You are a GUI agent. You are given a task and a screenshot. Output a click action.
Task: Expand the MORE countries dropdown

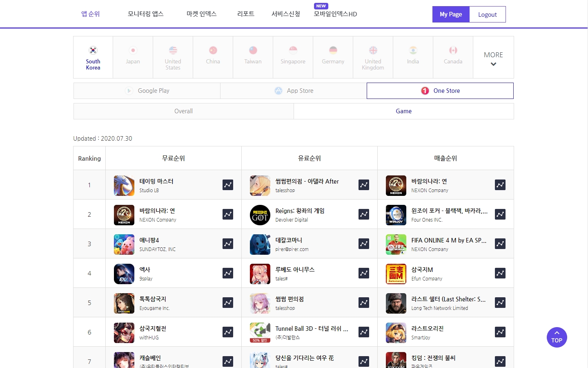pos(493,57)
